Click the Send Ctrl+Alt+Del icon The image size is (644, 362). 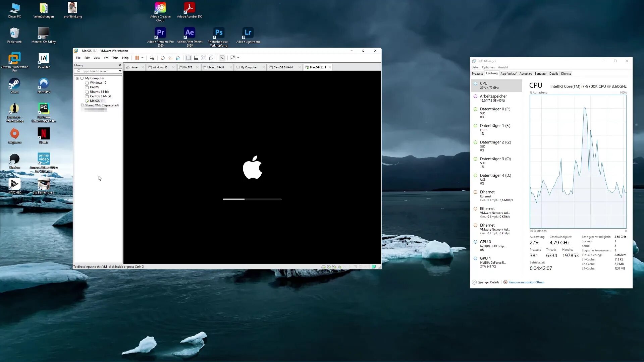click(152, 58)
